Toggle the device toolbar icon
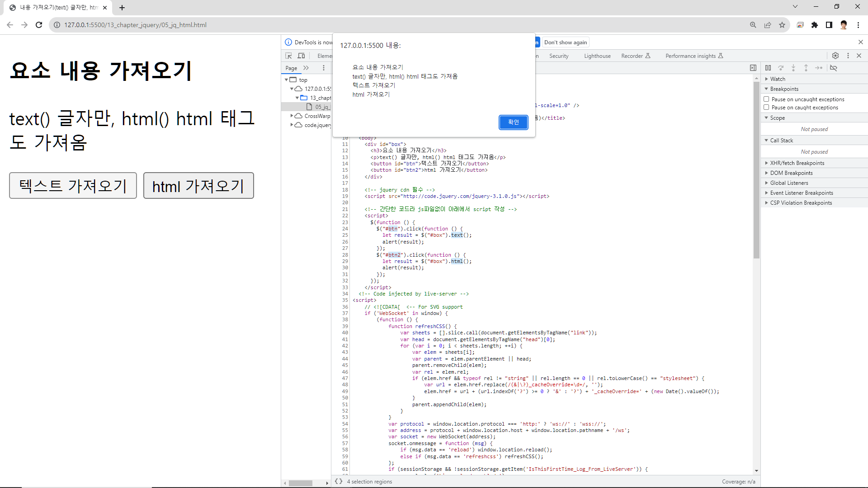This screenshot has height=488, width=868. tap(301, 56)
